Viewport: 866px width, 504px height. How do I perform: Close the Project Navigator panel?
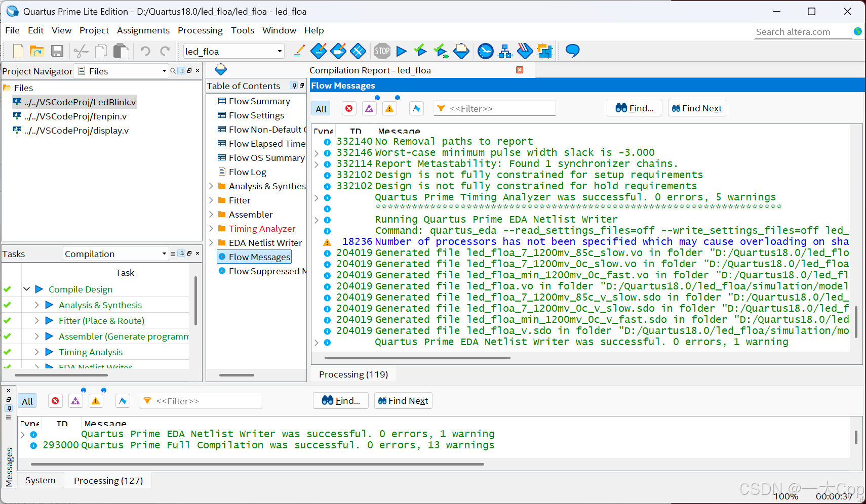198,71
